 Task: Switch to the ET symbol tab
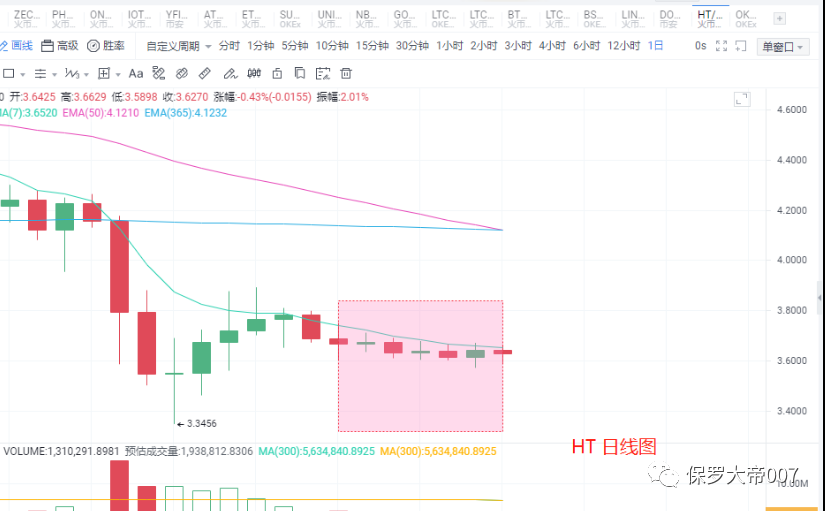pos(253,19)
